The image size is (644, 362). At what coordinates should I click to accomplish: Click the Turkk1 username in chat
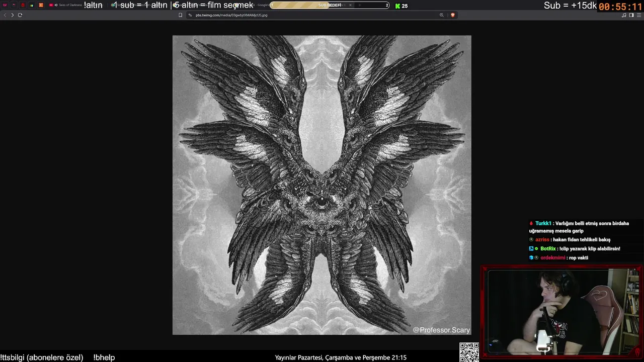[543, 223]
